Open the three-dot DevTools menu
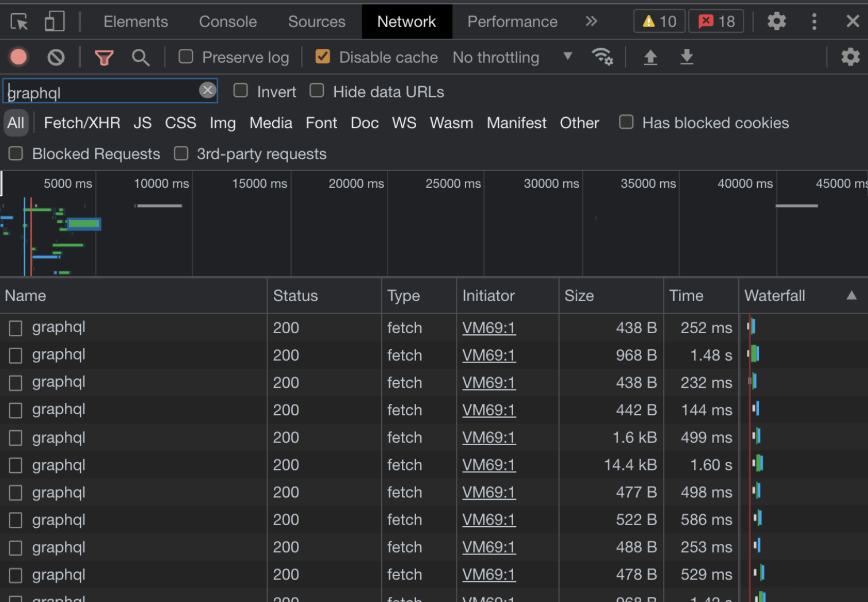 click(814, 22)
